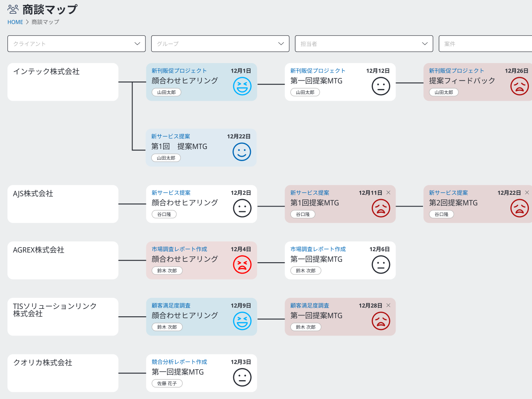Open the グループ dropdown

[220, 44]
